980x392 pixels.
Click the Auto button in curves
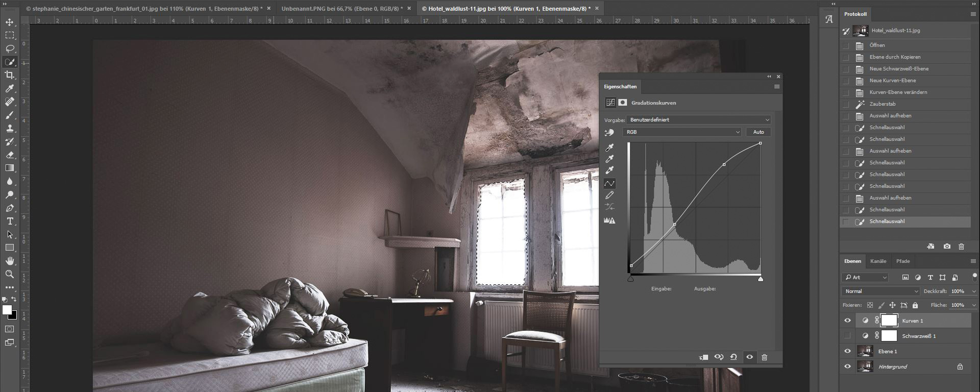pyautogui.click(x=758, y=132)
